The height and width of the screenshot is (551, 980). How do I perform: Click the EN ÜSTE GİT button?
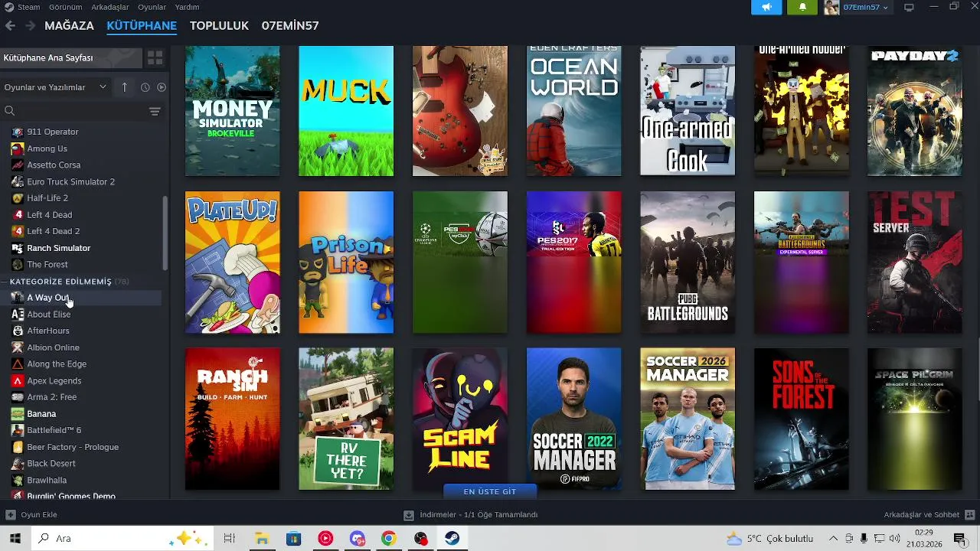point(490,491)
